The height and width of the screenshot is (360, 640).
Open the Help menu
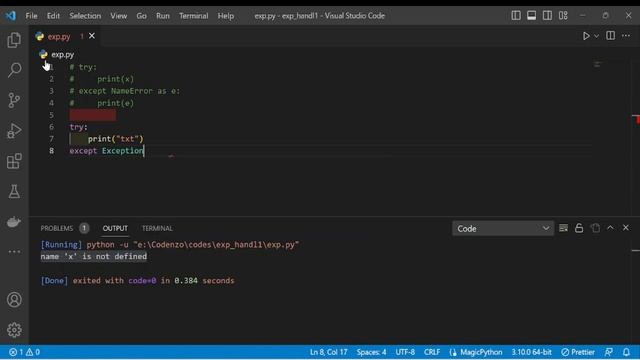(x=225, y=16)
